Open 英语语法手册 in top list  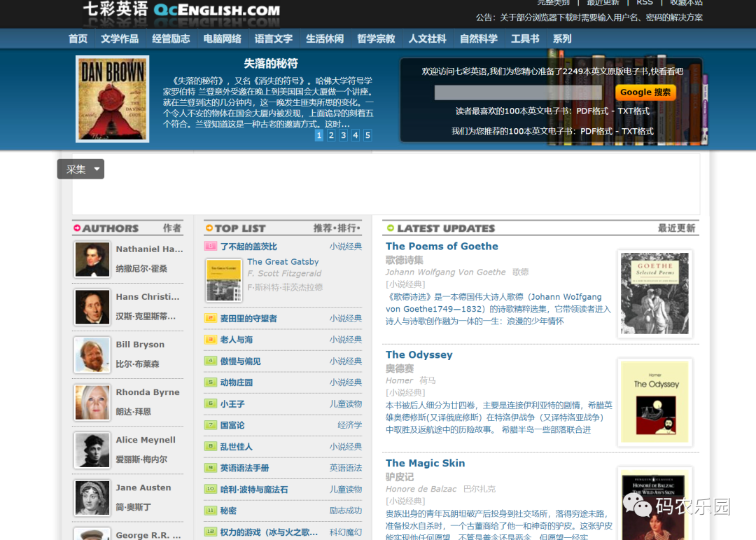(245, 468)
